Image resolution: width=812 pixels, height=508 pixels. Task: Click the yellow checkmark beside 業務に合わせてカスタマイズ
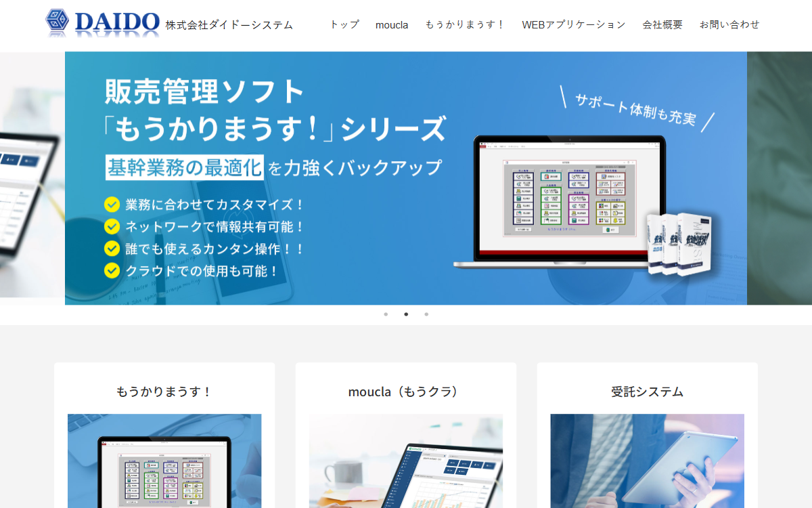[x=112, y=205]
